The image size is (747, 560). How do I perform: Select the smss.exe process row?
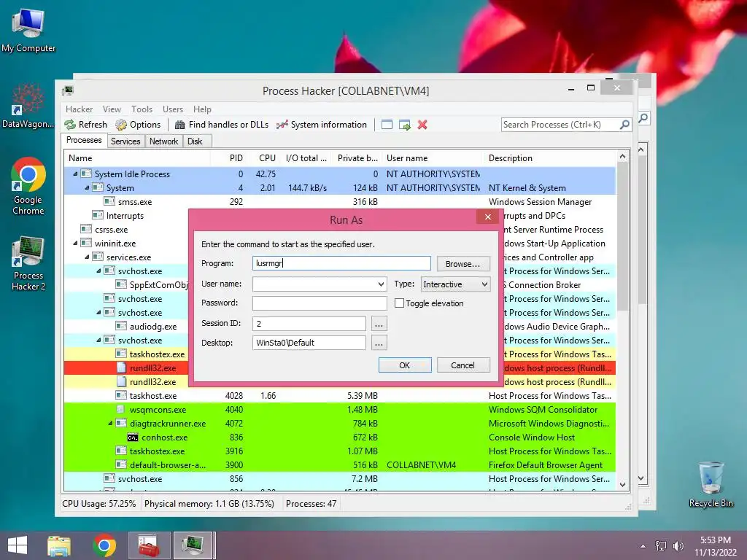click(340, 202)
